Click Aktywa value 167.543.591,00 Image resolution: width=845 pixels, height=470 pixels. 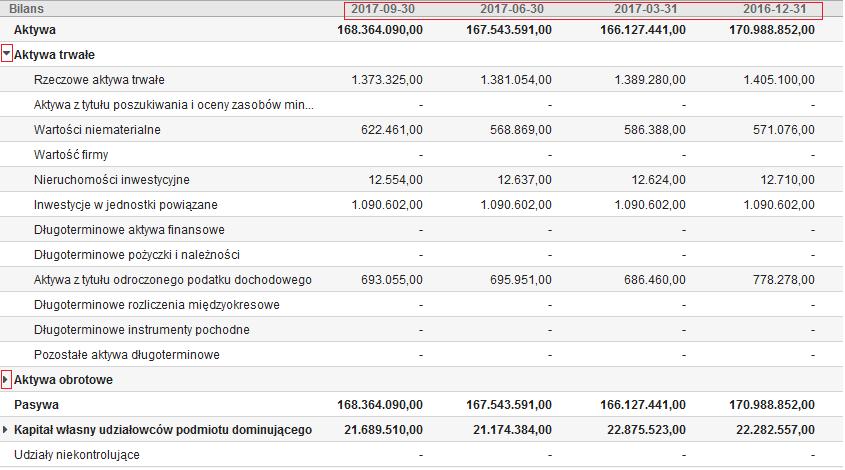[509, 30]
